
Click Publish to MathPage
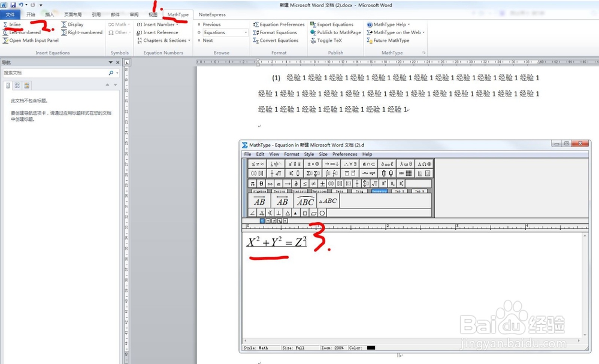(336, 32)
